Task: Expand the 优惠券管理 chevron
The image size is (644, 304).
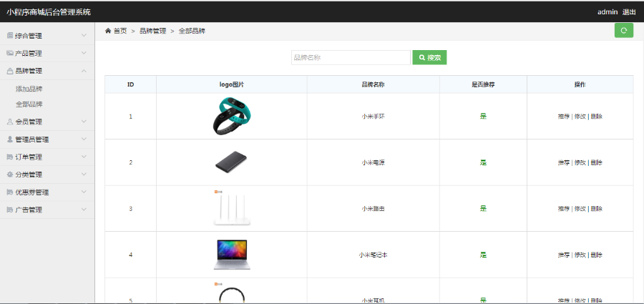Action: pos(84,192)
